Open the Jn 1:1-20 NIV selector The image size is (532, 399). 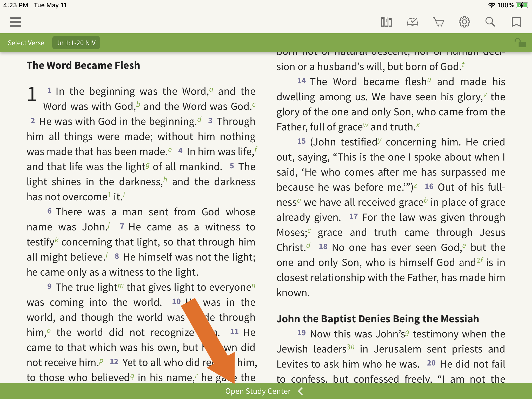coord(76,43)
